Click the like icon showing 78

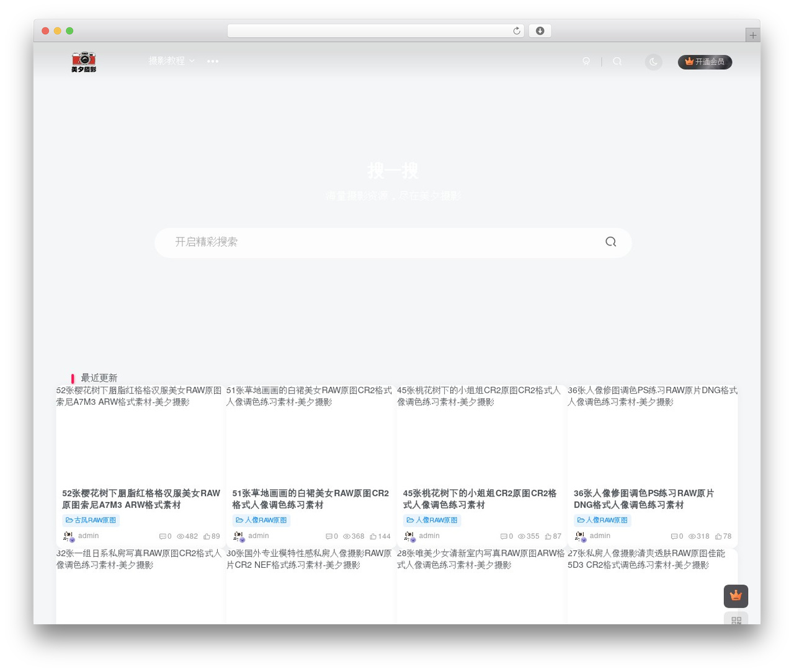718,537
